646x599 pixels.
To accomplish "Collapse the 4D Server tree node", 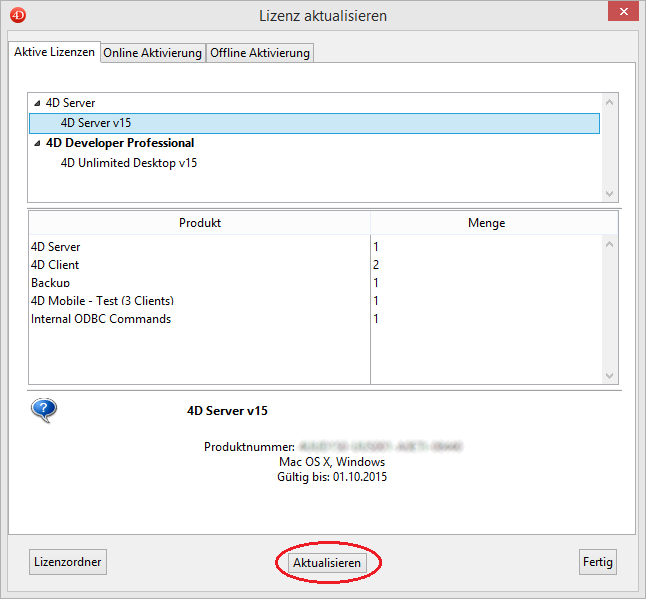I will pos(37,103).
